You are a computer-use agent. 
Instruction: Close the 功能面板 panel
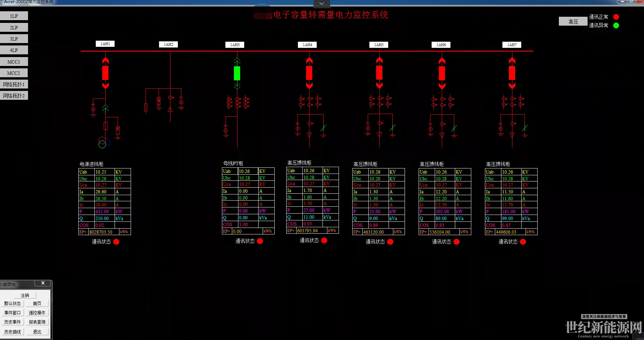(43, 283)
